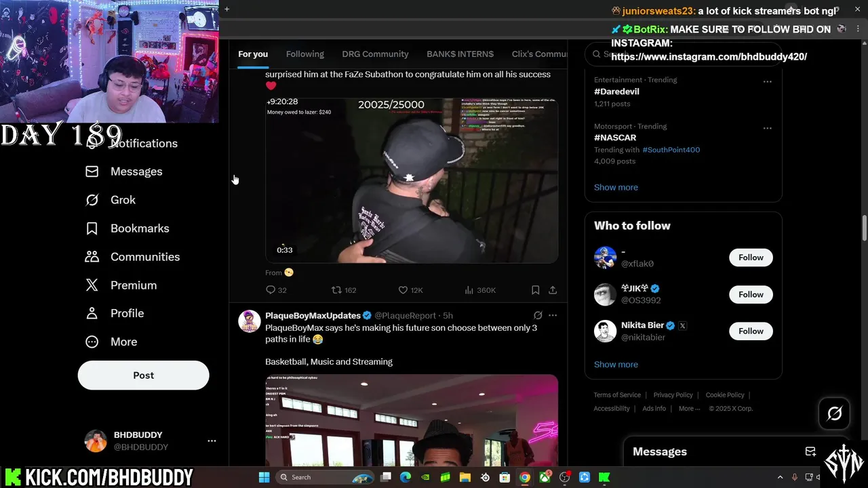Image resolution: width=868 pixels, height=488 pixels.
Task: Follow @OS3992
Action: pos(751,294)
